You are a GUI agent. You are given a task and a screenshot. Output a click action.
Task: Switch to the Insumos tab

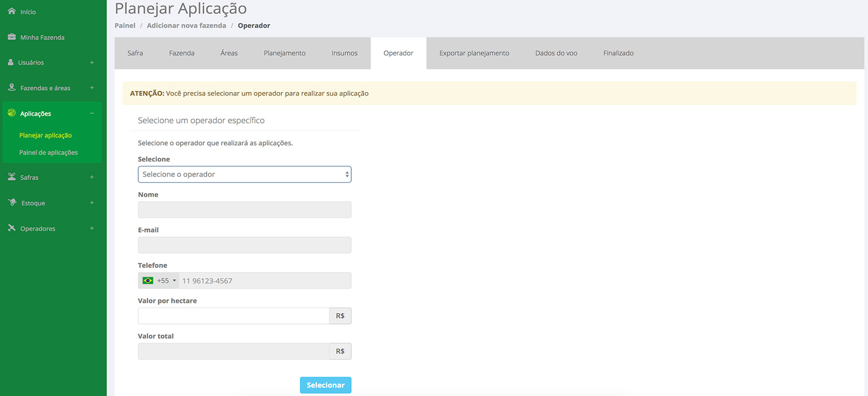(344, 53)
